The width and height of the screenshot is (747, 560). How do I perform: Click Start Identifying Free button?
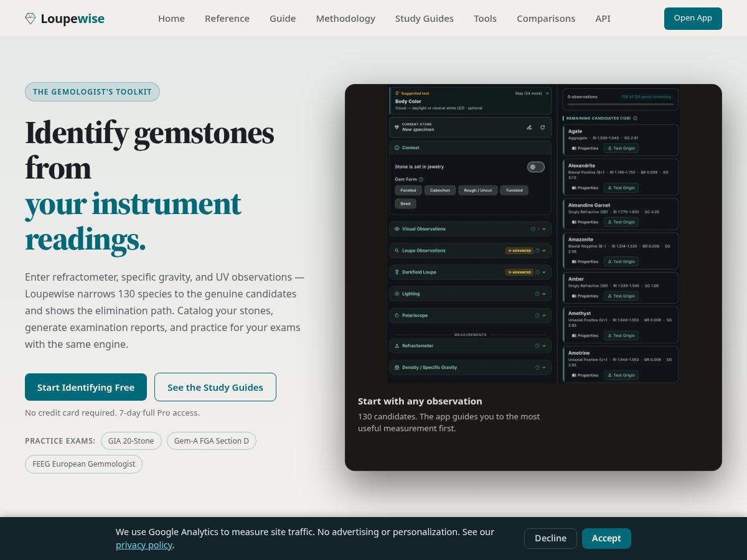[86, 387]
